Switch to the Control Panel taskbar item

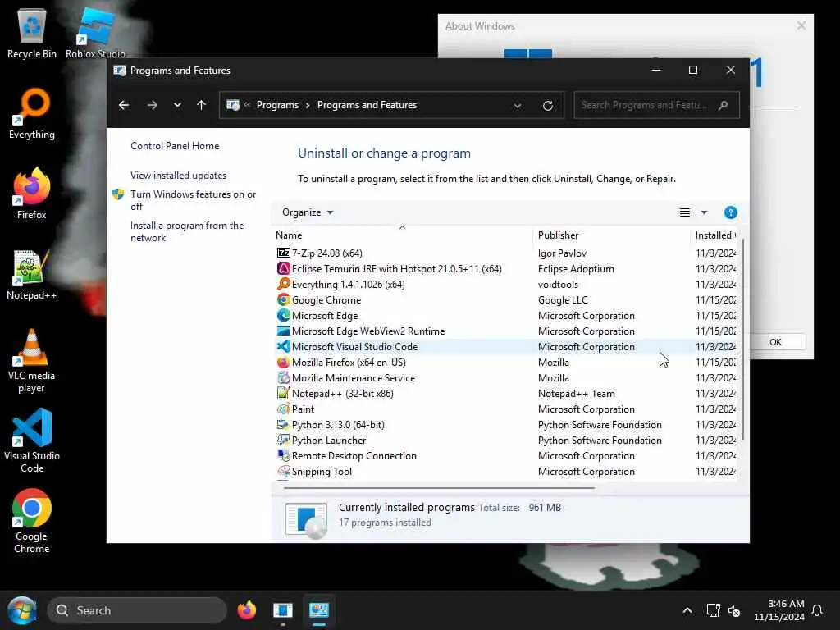319,610
